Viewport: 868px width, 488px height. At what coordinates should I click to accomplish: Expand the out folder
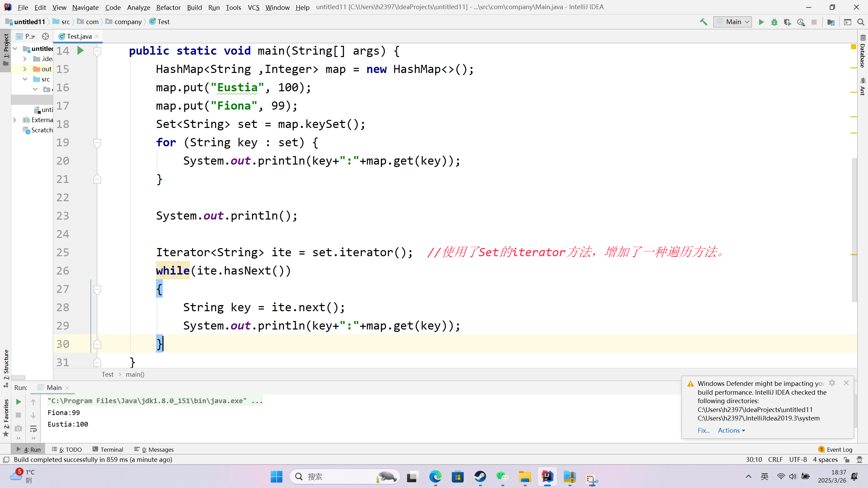(x=25, y=69)
